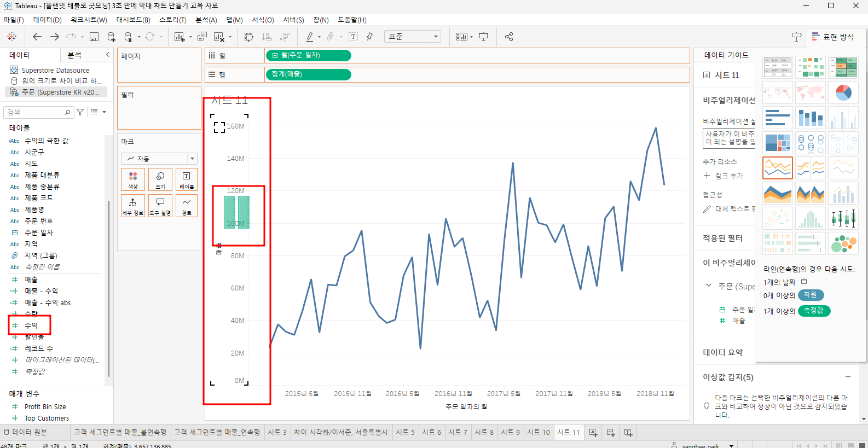Switch to the 분석 pane tab
The width and height of the screenshot is (868, 448).
[74, 55]
